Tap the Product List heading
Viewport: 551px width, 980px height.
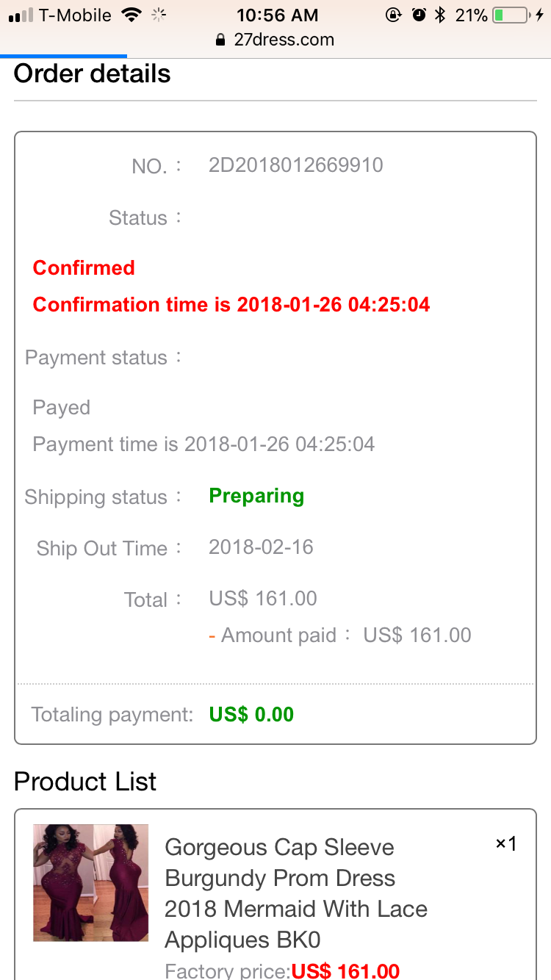pos(85,782)
